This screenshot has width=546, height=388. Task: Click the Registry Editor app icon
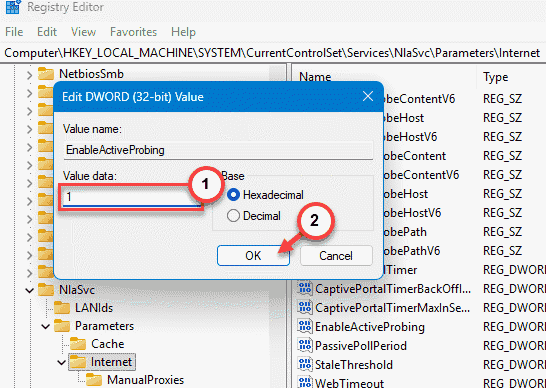click(x=12, y=6)
